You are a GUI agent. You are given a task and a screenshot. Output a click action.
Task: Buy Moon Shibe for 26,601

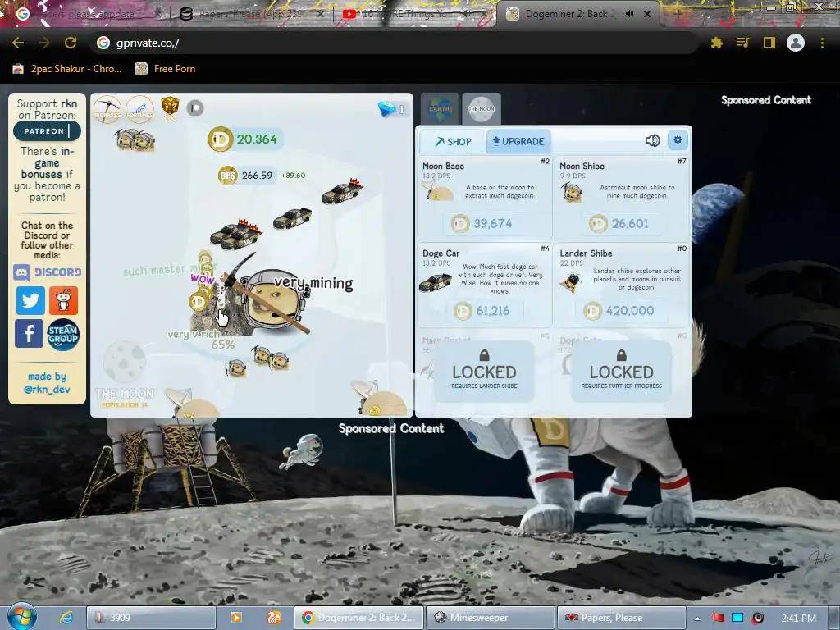click(x=621, y=223)
